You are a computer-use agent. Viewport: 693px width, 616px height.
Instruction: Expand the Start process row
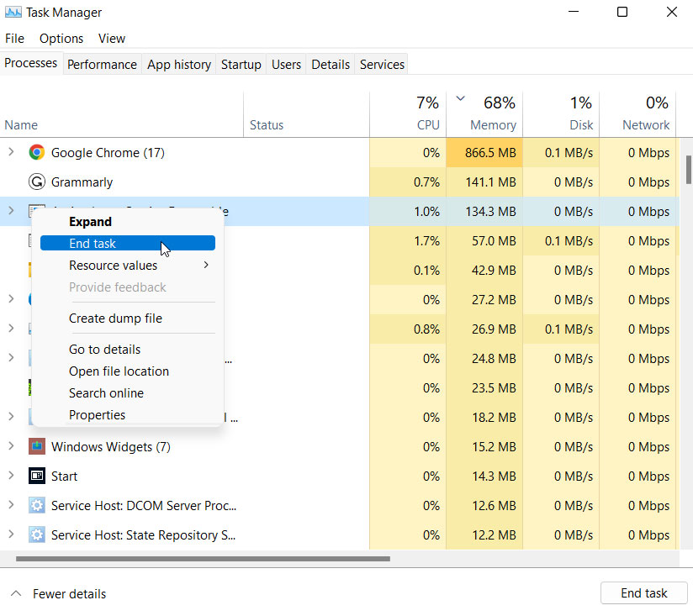(11, 476)
